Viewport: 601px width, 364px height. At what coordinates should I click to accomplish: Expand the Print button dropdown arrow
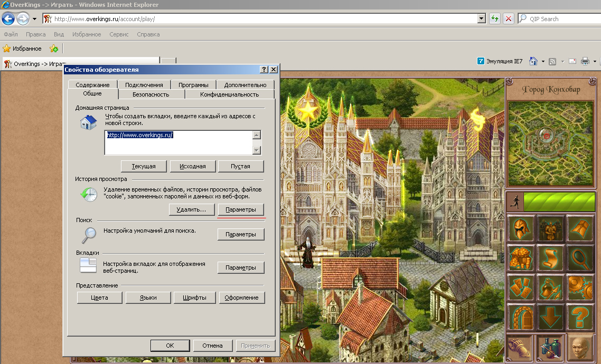[595, 61]
